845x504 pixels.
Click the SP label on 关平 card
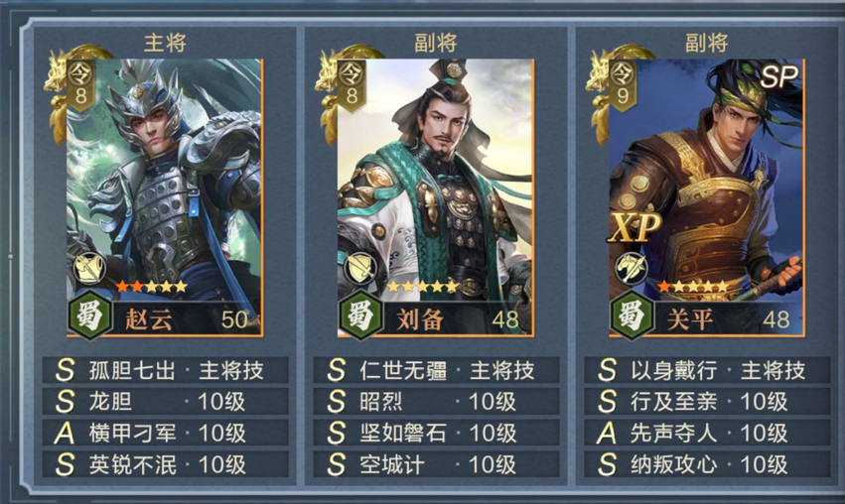(x=778, y=77)
